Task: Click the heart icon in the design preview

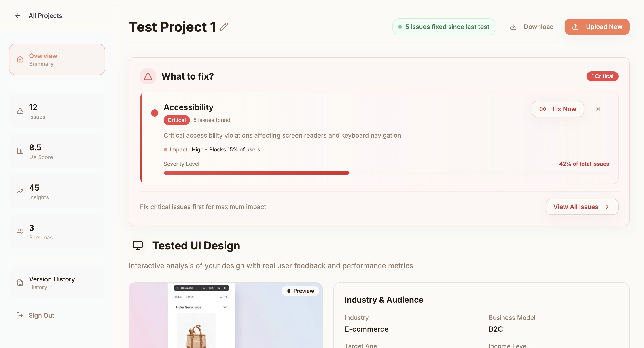Action: click(225, 307)
